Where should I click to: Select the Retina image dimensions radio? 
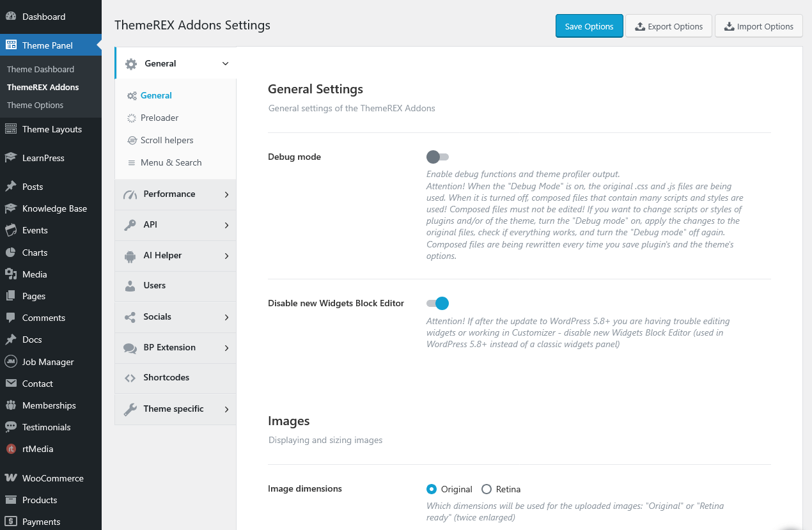tap(487, 489)
